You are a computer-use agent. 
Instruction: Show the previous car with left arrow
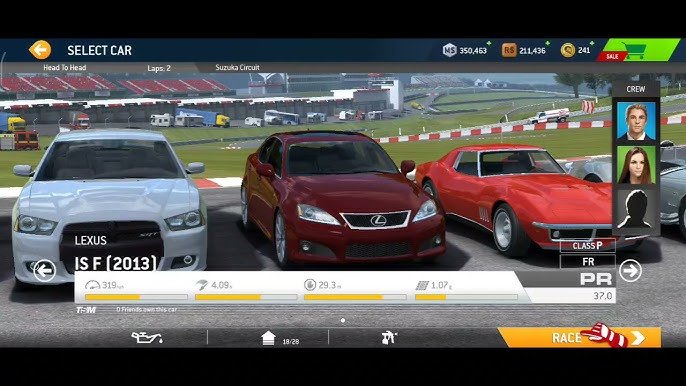(x=45, y=271)
